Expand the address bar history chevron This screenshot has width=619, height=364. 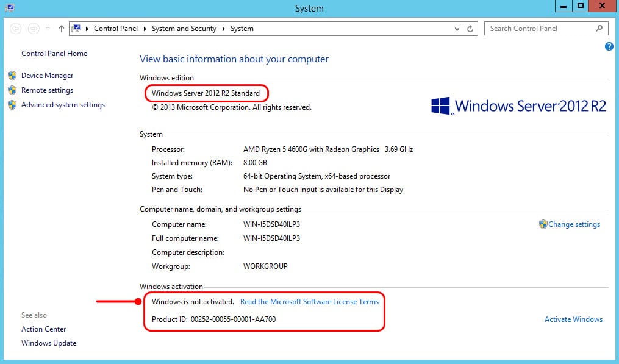(x=457, y=29)
